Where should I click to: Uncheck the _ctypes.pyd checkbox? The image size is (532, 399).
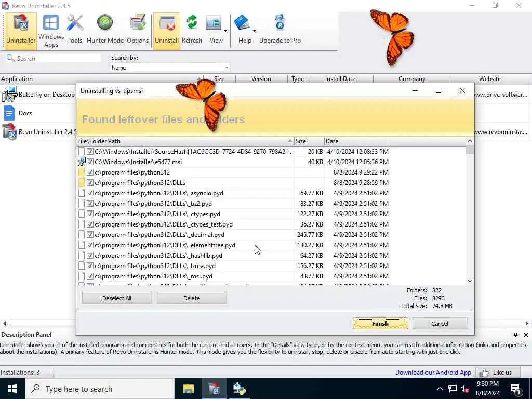pyautogui.click(x=90, y=214)
